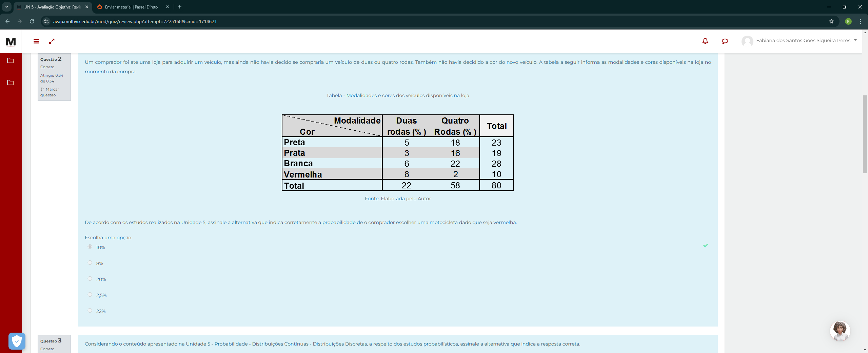Choose the 2,5% radio option
Image resolution: width=868 pixels, height=353 pixels.
90,295
